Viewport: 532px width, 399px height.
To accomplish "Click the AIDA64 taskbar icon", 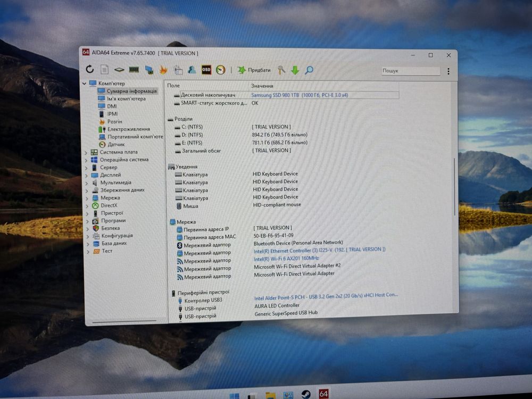I will tap(323, 394).
